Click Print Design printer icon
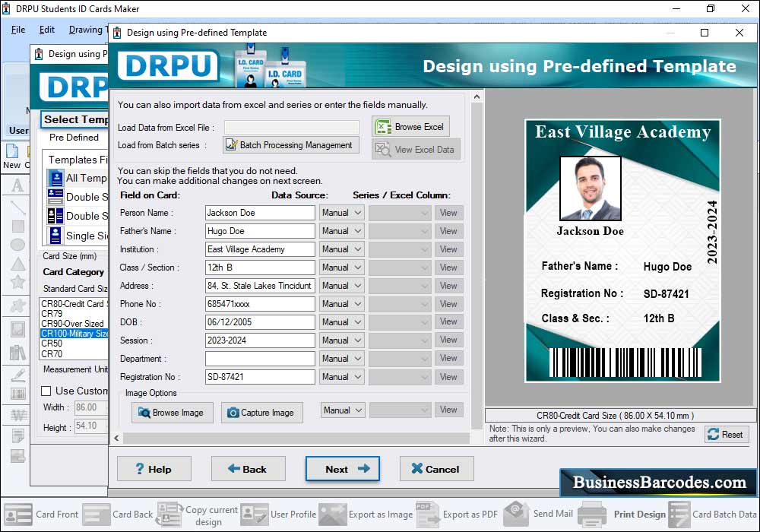The width and height of the screenshot is (760, 532). 592,514
